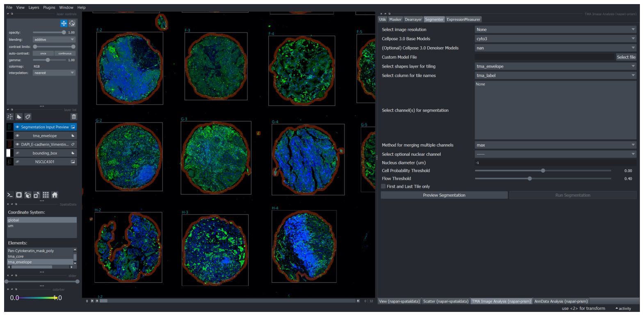Activate the pan/zoom mode icon

click(64, 23)
